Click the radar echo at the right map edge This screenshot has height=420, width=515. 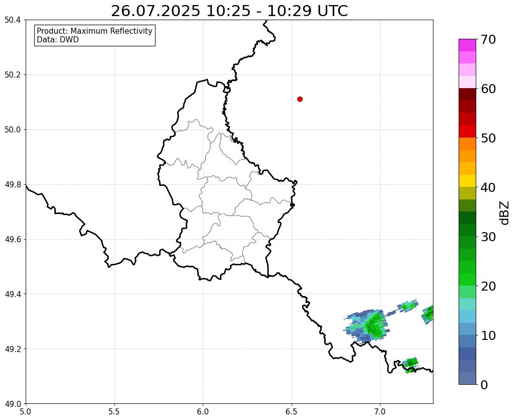click(x=427, y=315)
